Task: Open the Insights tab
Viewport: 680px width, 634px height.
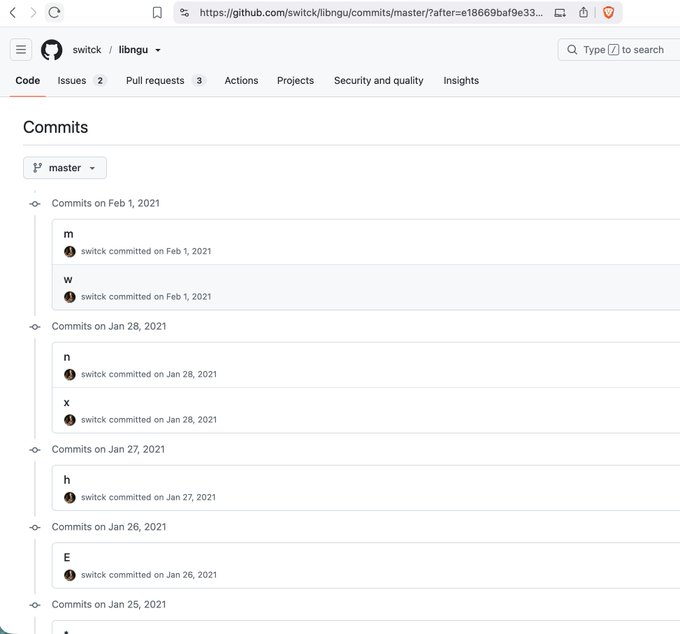Action: pos(461,81)
